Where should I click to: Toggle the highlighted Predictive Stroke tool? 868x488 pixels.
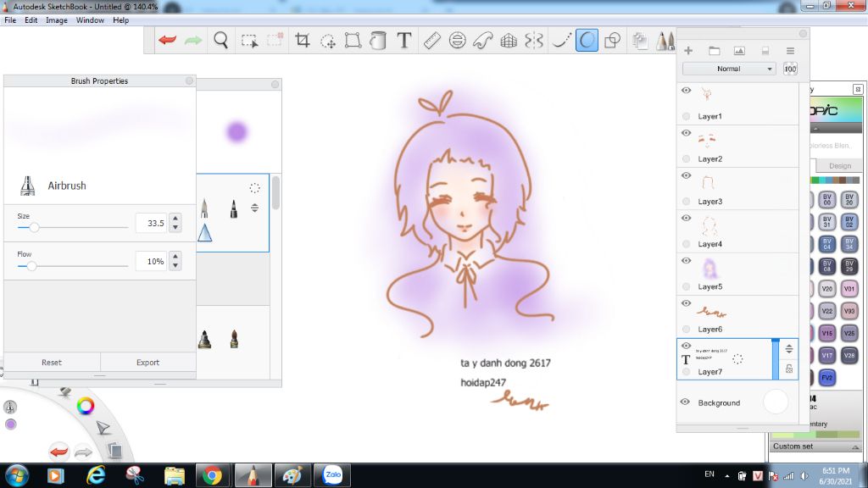[x=587, y=41]
